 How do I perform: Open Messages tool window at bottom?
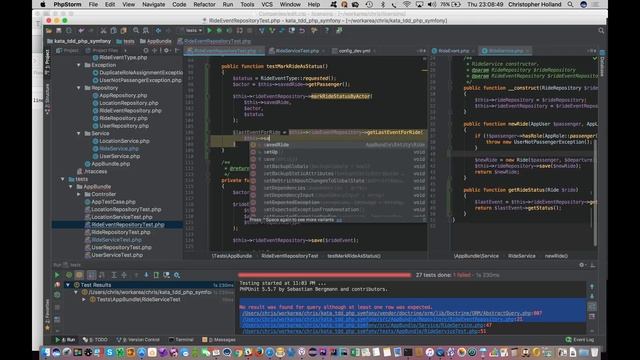(x=219, y=340)
